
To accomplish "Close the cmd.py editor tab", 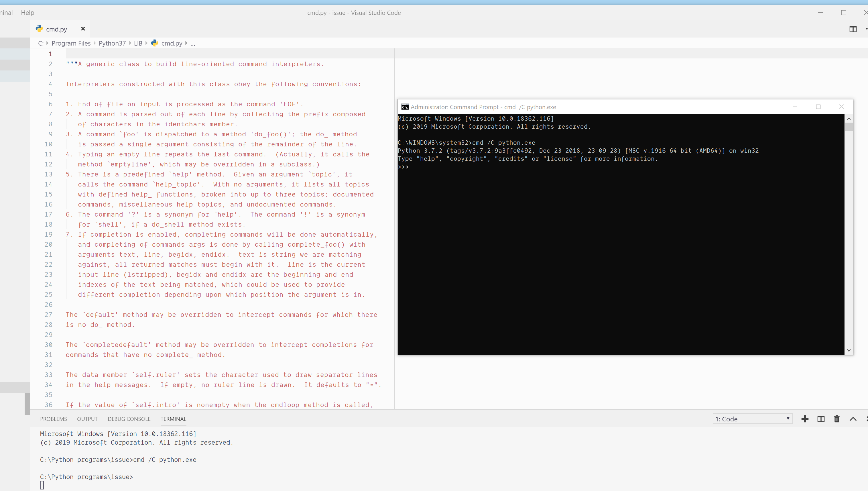I will [x=83, y=29].
